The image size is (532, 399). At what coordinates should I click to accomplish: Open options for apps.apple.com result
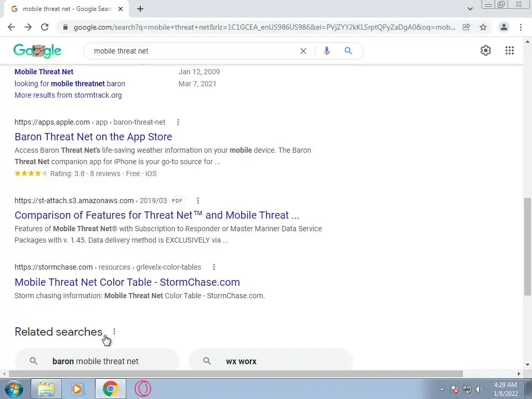pyautogui.click(x=178, y=122)
